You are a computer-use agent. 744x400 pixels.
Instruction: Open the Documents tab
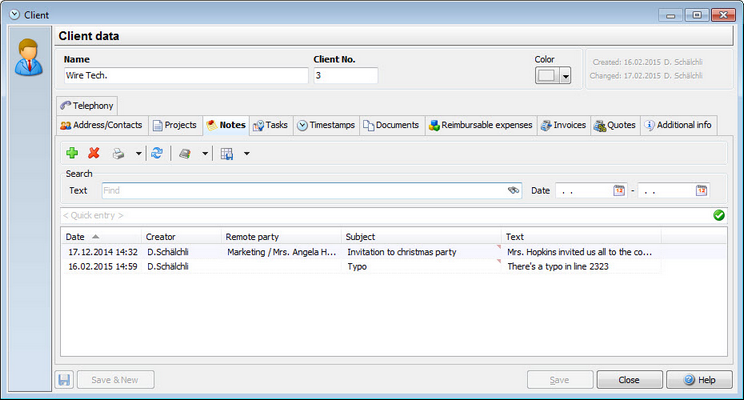391,125
